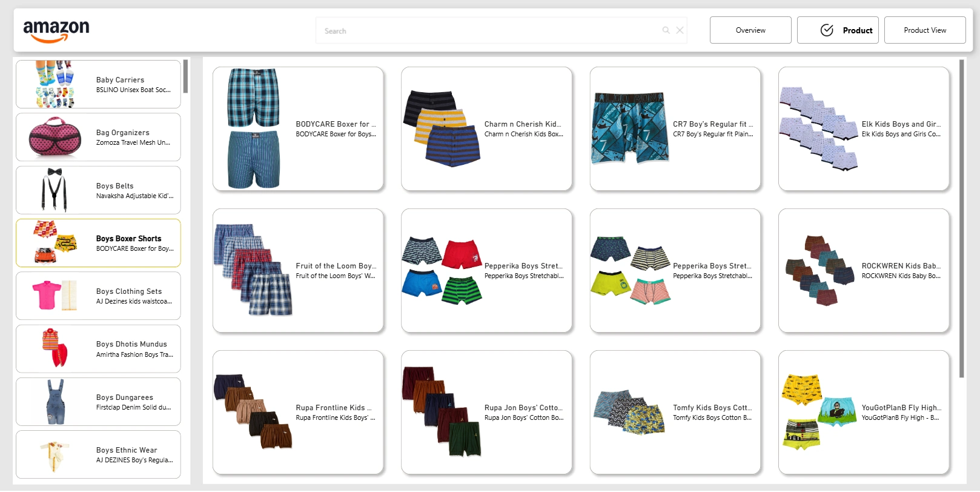Image resolution: width=980 pixels, height=492 pixels.
Task: Click 'AJ DEZINES Boy's Regula...' text
Action: click(134, 460)
